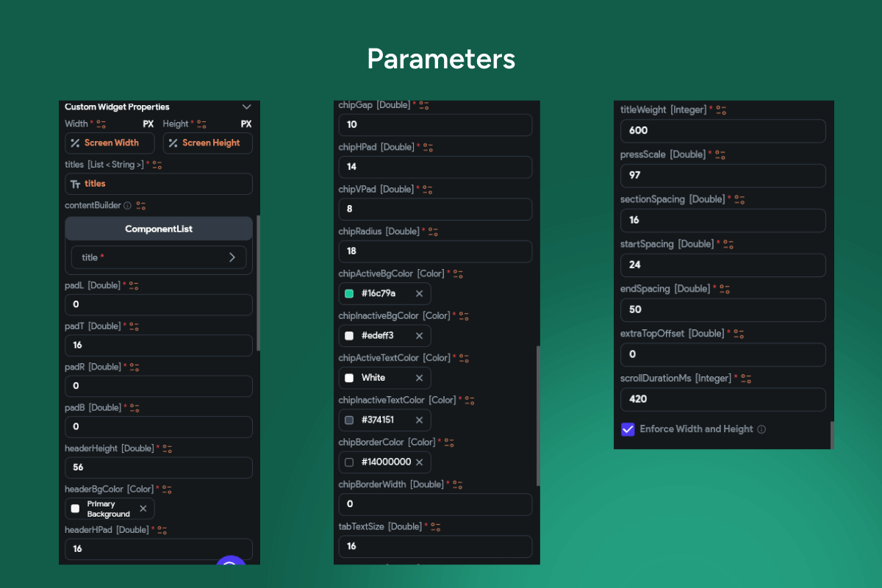Click the Screen Height variable button

(208, 143)
